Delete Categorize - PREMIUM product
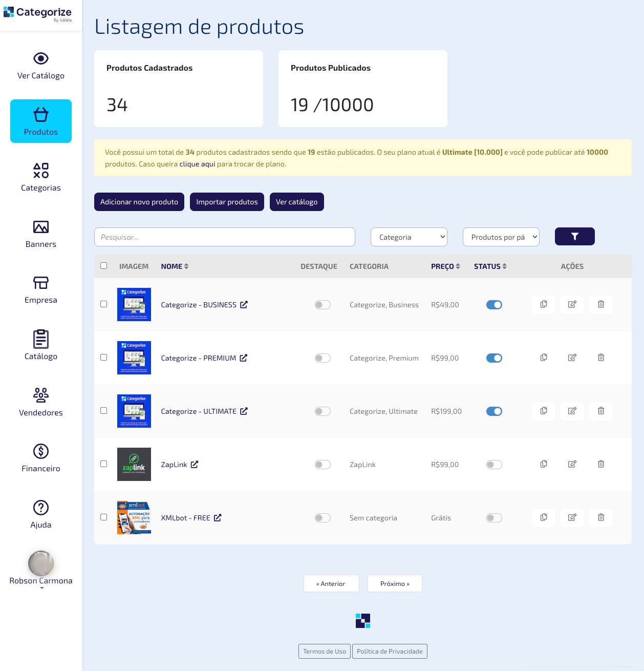 601,358
